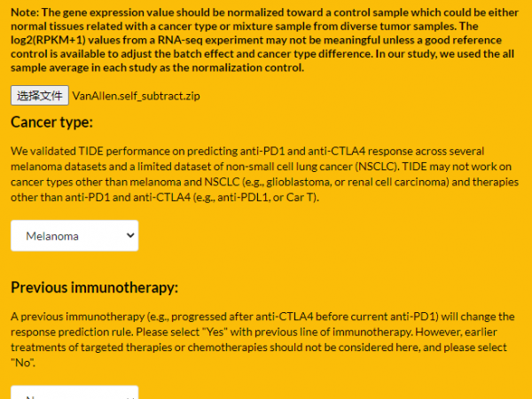Click the "log2(RPKM+1)" text in the note
Viewport: 532px width, 399px height.
point(48,40)
